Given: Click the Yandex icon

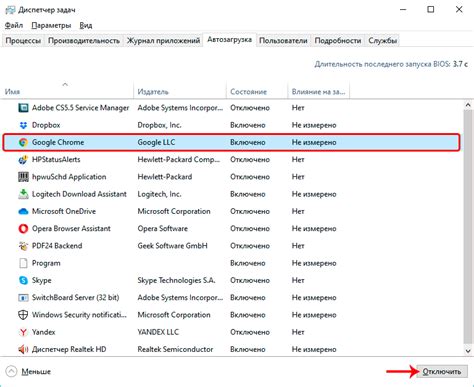Looking at the screenshot, I should (x=23, y=332).
